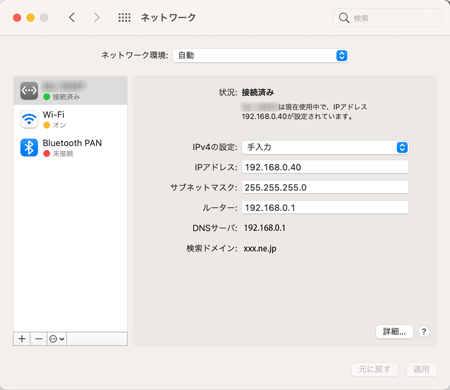Click the search magnifier icon
This screenshot has height=390, width=450.
click(x=344, y=18)
